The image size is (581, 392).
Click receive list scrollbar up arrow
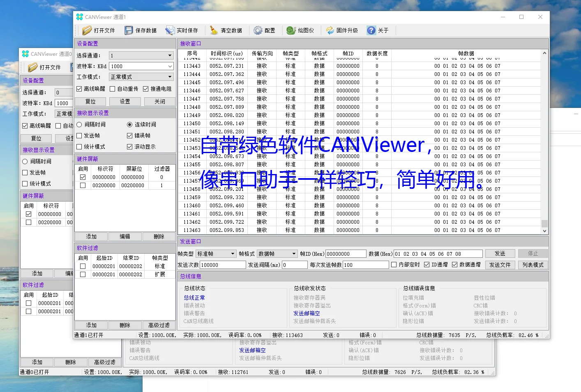pyautogui.click(x=544, y=53)
